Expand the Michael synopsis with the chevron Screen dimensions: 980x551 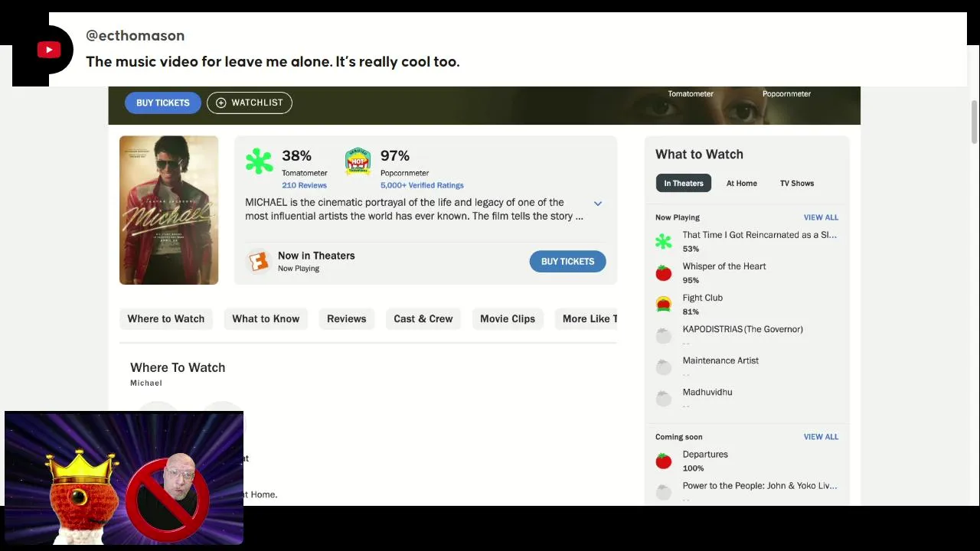[598, 204]
